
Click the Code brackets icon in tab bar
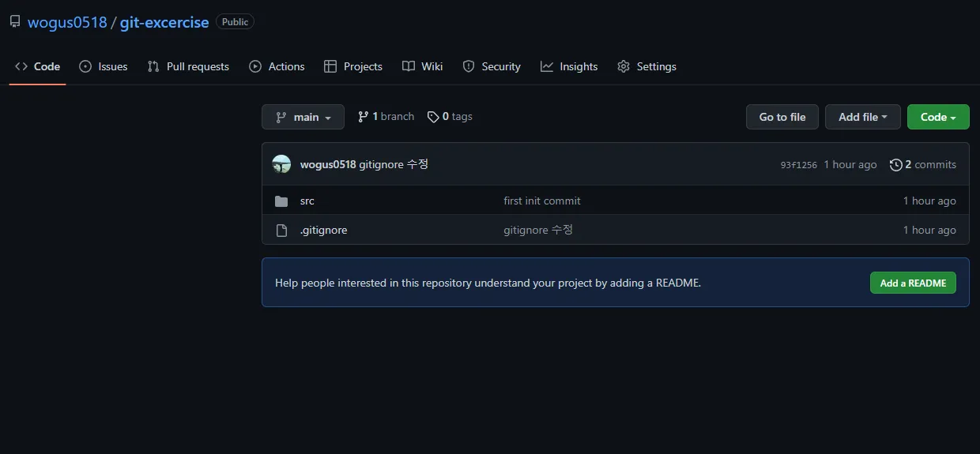point(21,66)
